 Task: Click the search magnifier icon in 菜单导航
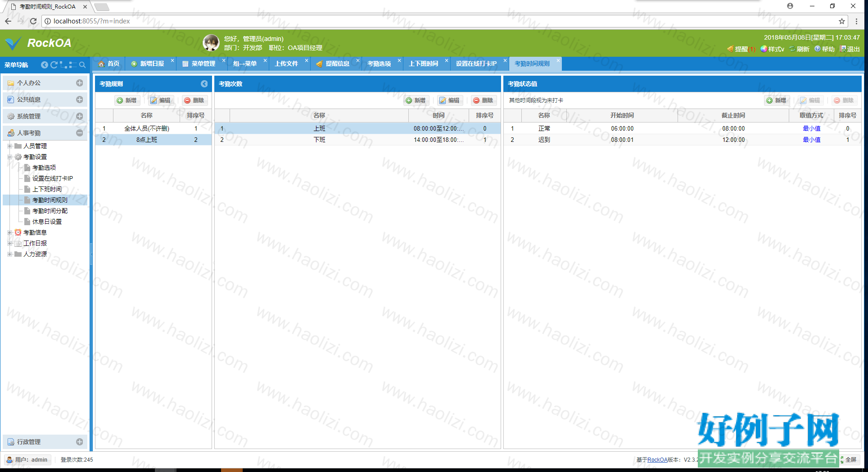[x=82, y=65]
